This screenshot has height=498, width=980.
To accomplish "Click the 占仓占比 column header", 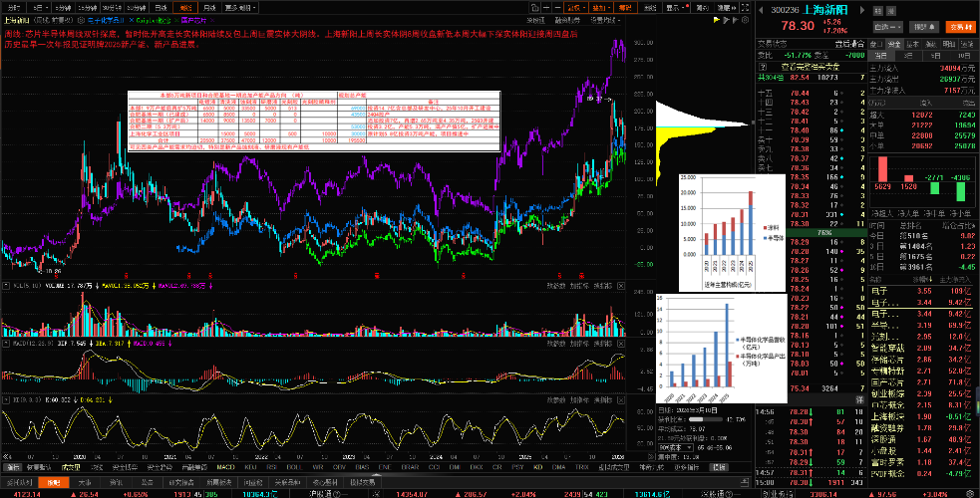I will [960, 225].
